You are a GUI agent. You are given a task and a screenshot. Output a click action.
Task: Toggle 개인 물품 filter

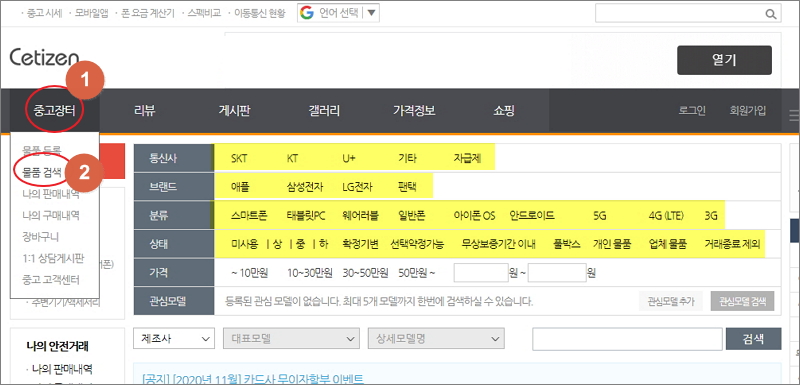point(612,244)
